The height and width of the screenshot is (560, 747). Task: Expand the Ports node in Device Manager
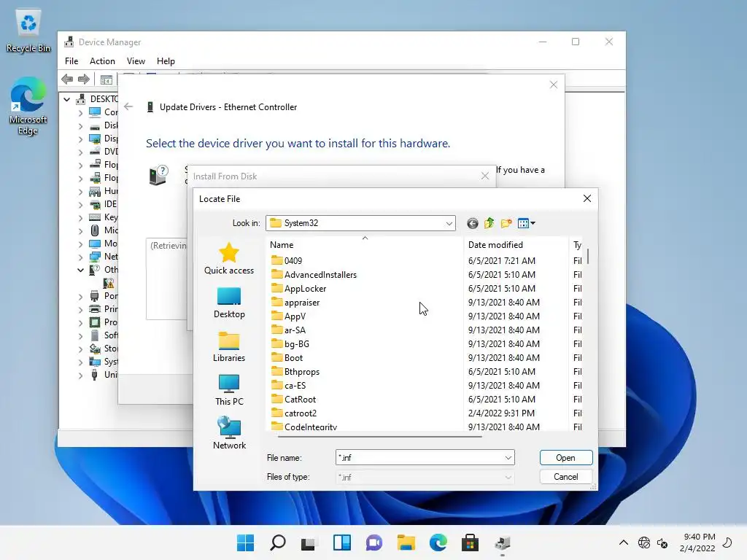(80, 296)
